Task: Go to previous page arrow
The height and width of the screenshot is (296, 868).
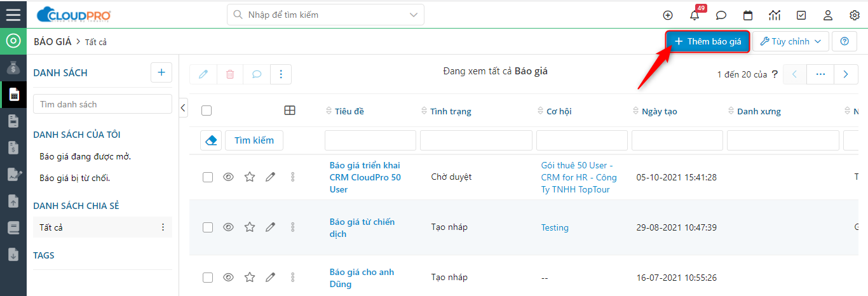Action: tap(795, 74)
